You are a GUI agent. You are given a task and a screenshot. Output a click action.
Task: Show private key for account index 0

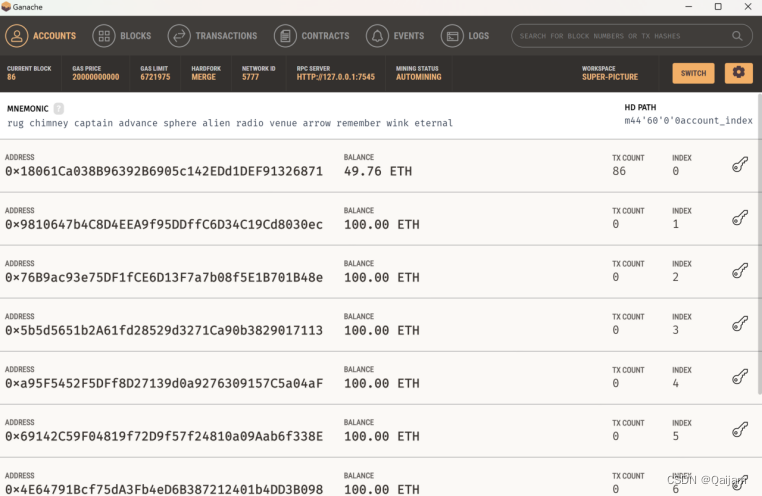pos(740,165)
